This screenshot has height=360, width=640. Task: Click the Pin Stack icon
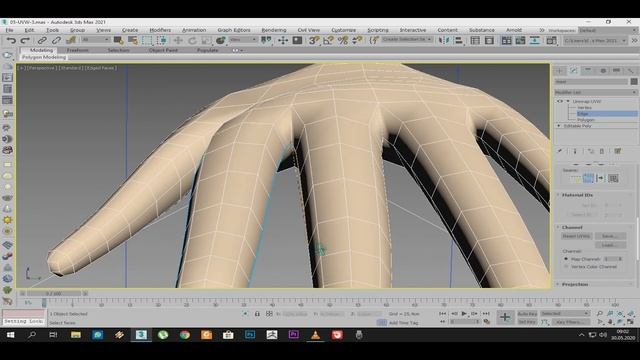(x=560, y=151)
